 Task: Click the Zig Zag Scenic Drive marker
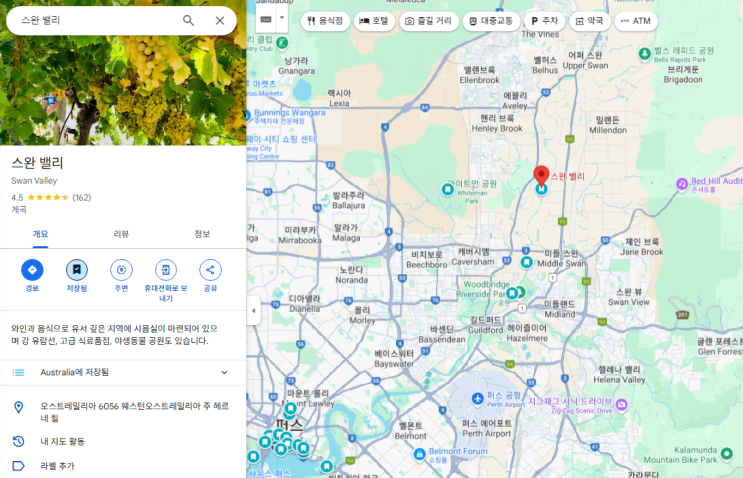pyautogui.click(x=622, y=405)
